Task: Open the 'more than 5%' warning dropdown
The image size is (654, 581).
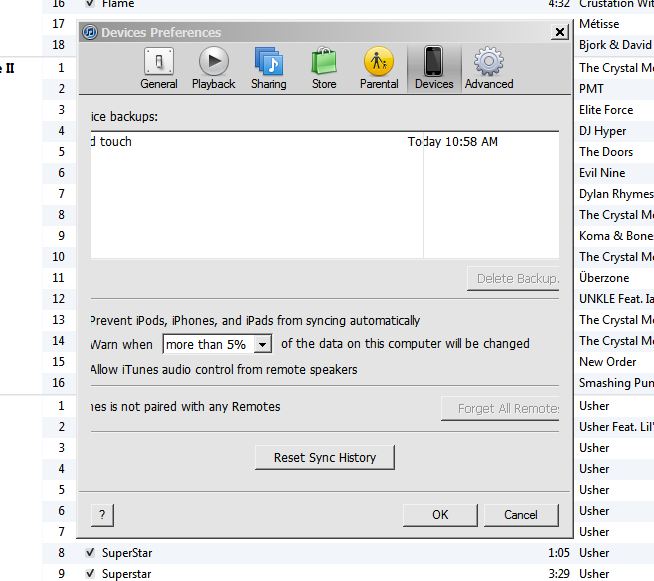Action: 217,345
